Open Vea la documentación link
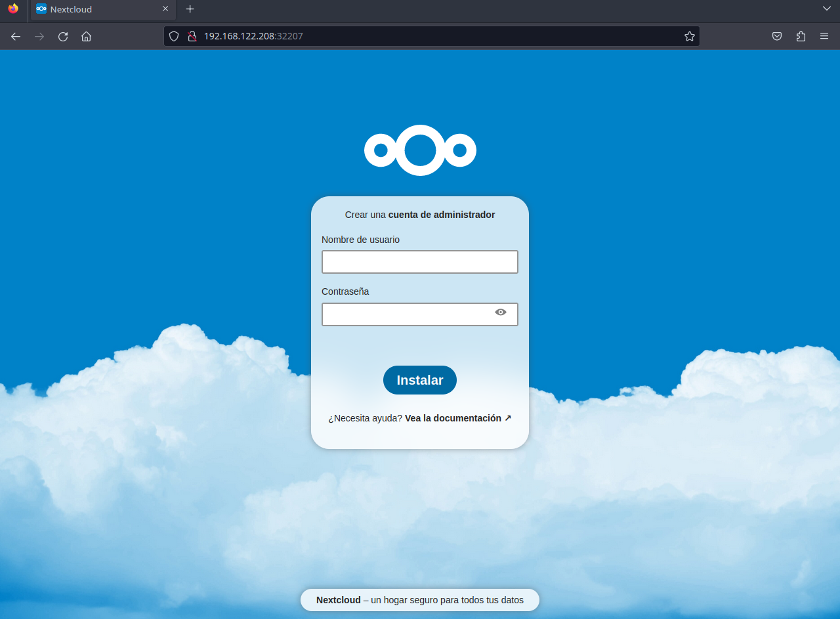The image size is (840, 619). tap(458, 418)
